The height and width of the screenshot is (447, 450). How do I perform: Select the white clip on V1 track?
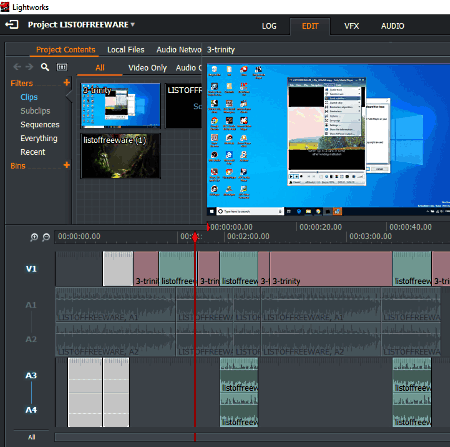click(118, 269)
